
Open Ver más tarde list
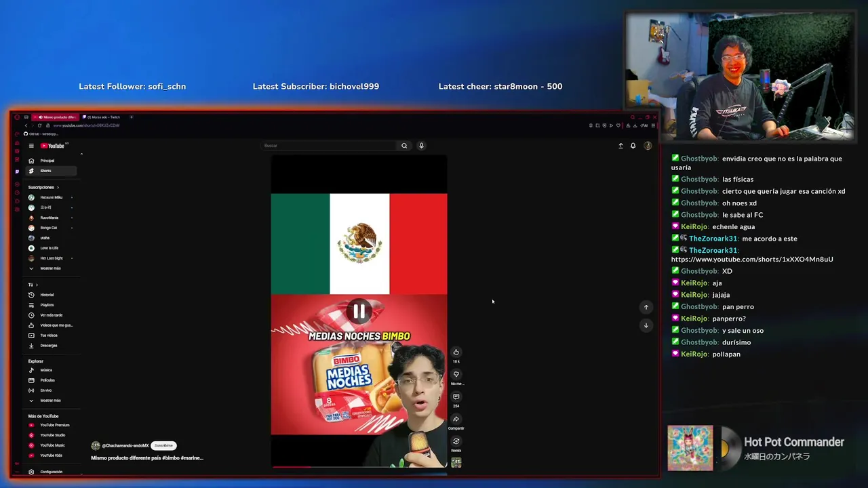click(x=51, y=315)
